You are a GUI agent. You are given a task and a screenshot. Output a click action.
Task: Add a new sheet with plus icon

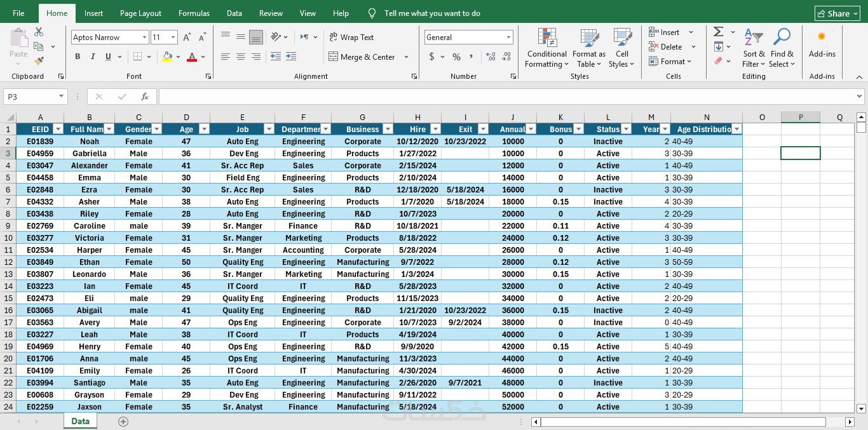[123, 422]
